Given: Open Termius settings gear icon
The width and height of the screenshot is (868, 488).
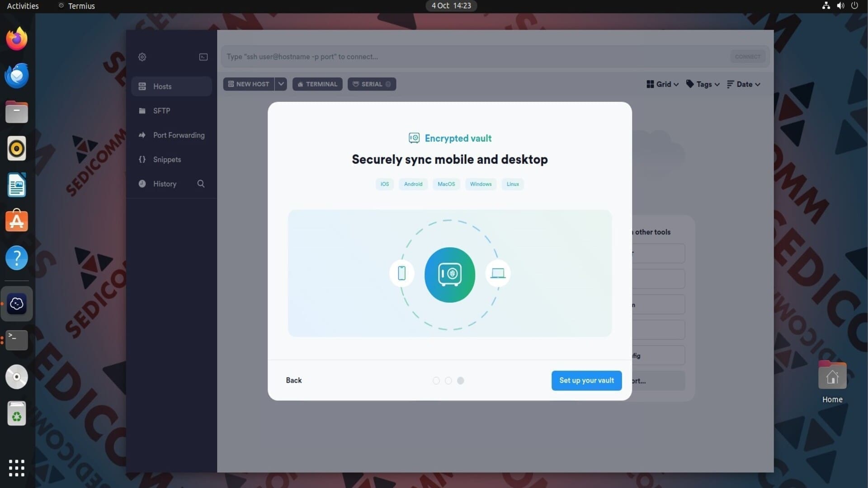Looking at the screenshot, I should point(142,57).
